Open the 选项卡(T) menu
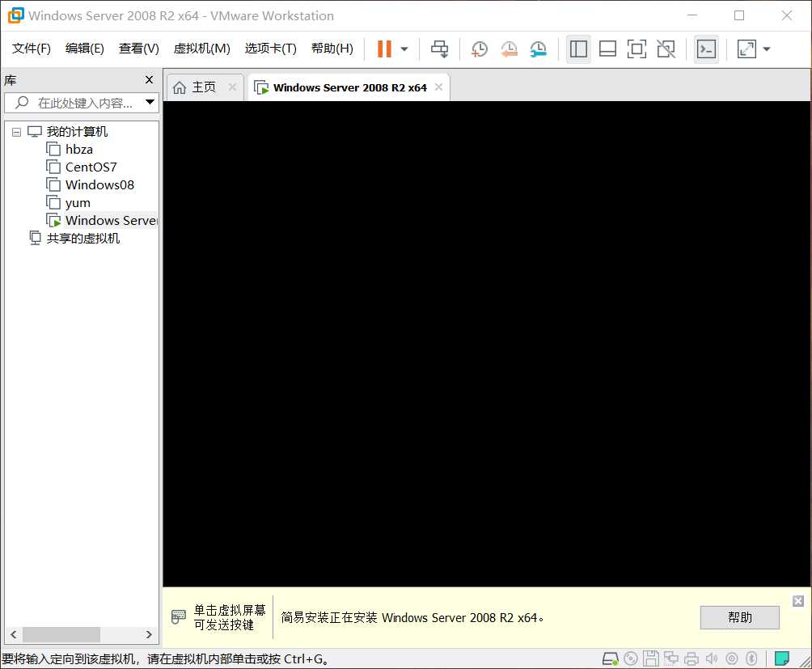This screenshot has width=812, height=669. [x=271, y=49]
